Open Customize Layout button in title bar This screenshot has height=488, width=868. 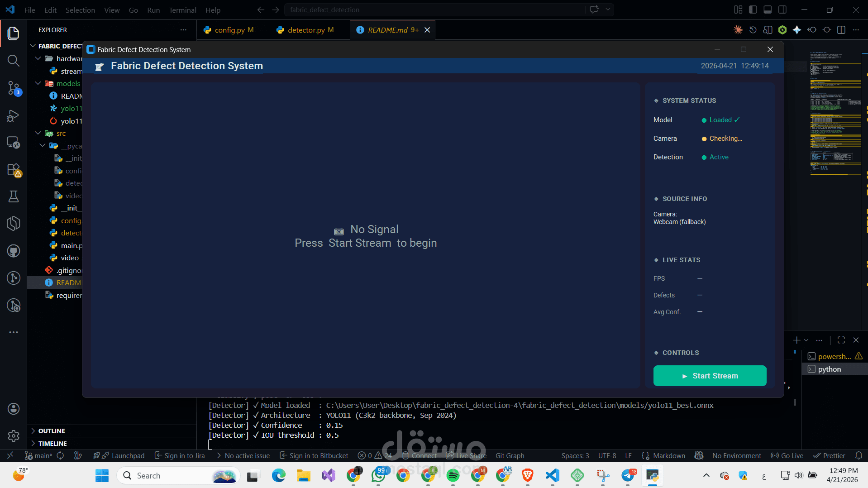pyautogui.click(x=738, y=10)
